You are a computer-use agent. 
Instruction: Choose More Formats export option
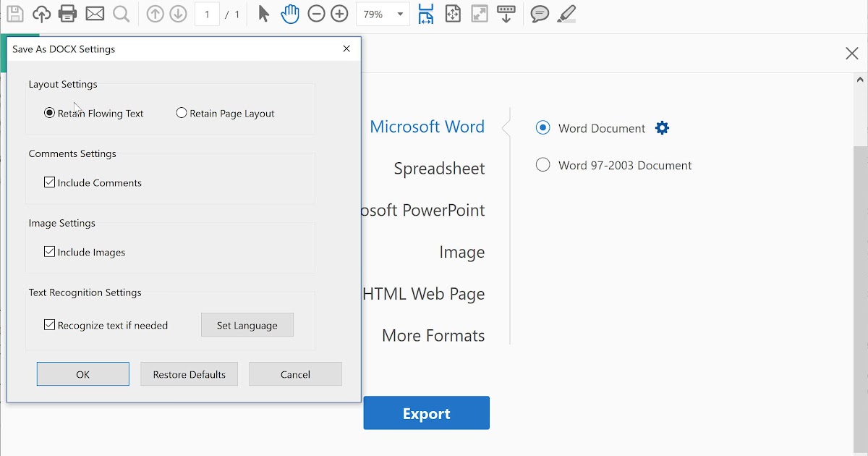[x=433, y=336]
